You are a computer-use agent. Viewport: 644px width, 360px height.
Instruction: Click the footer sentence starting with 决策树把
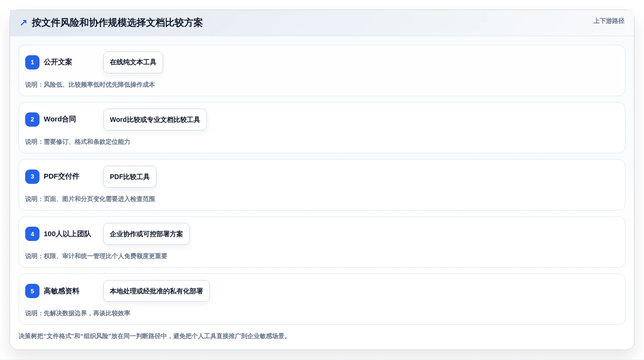(154, 336)
